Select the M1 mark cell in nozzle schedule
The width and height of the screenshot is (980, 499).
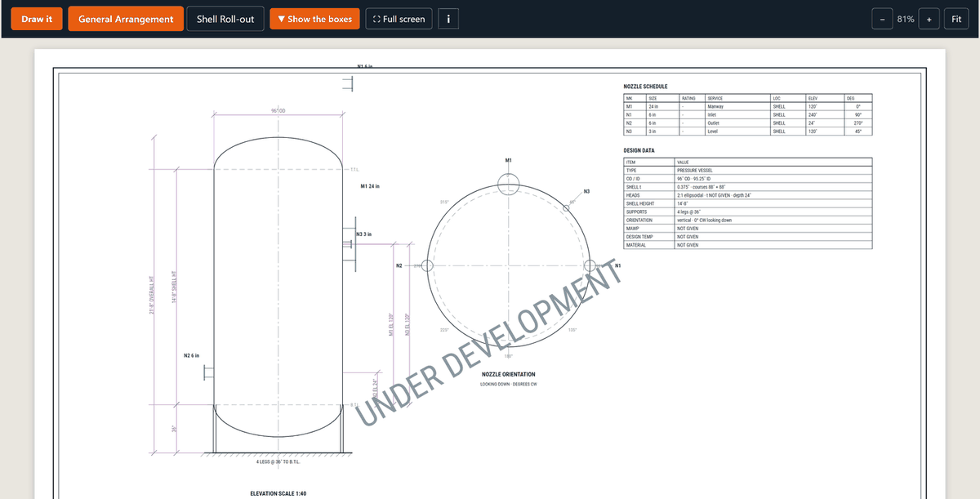point(634,106)
